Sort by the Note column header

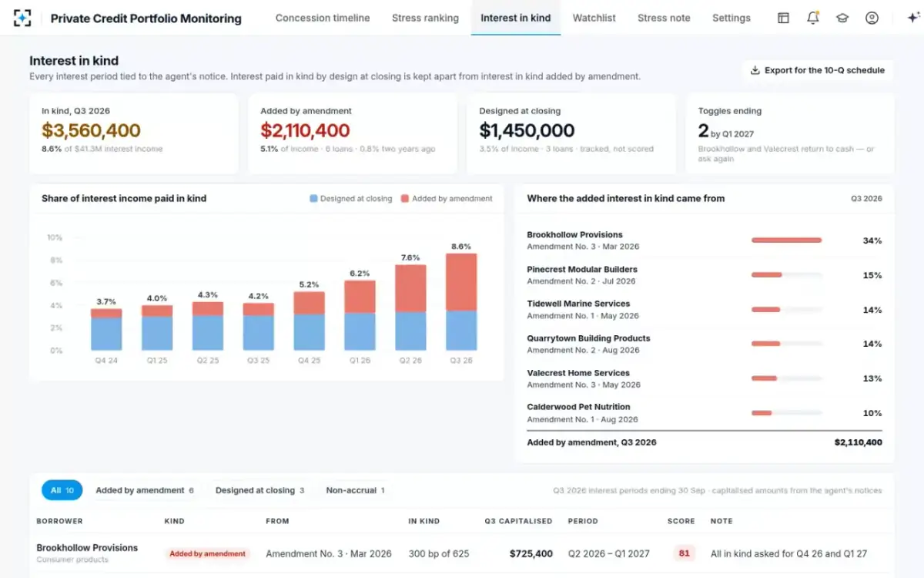pos(721,521)
